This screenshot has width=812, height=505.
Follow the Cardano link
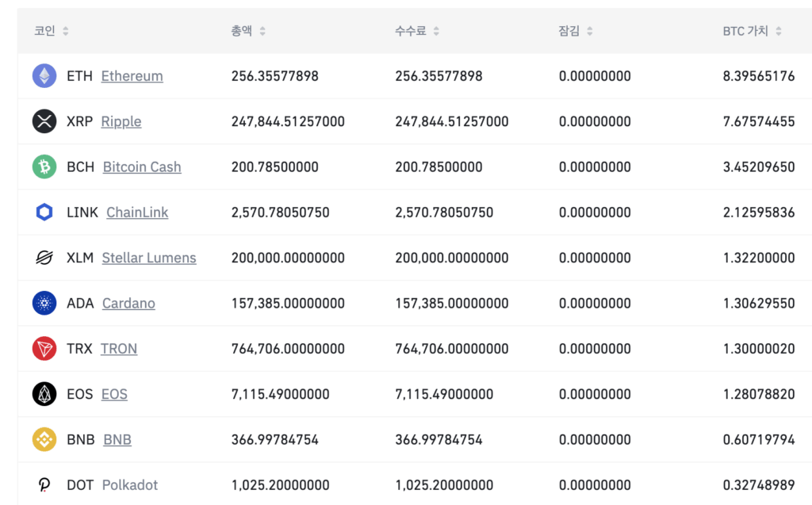128,303
